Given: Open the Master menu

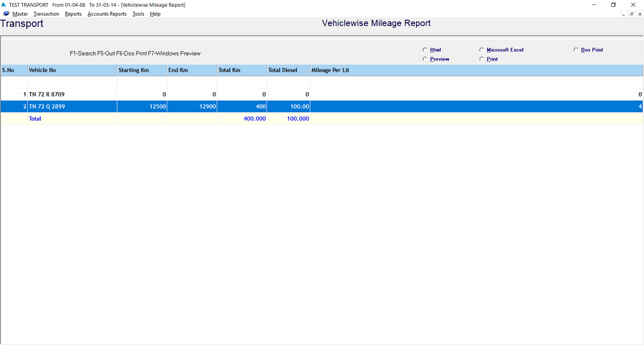Looking at the screenshot, I should pyautogui.click(x=20, y=14).
